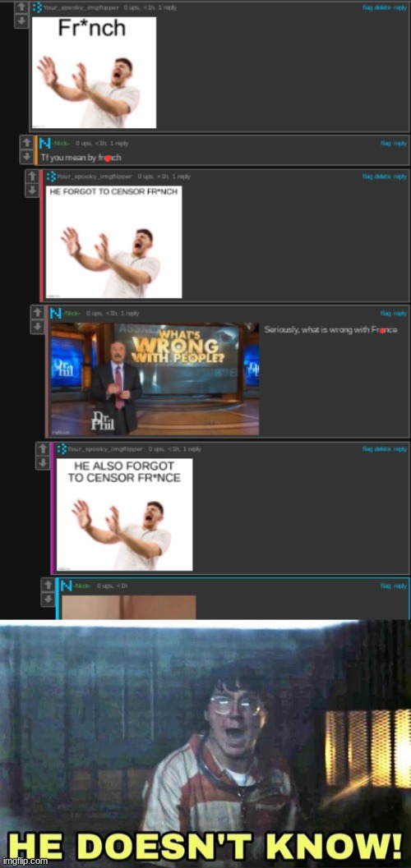Click 'Seriously, what is wrong with France' text
411x868 pixels.
coord(330,330)
